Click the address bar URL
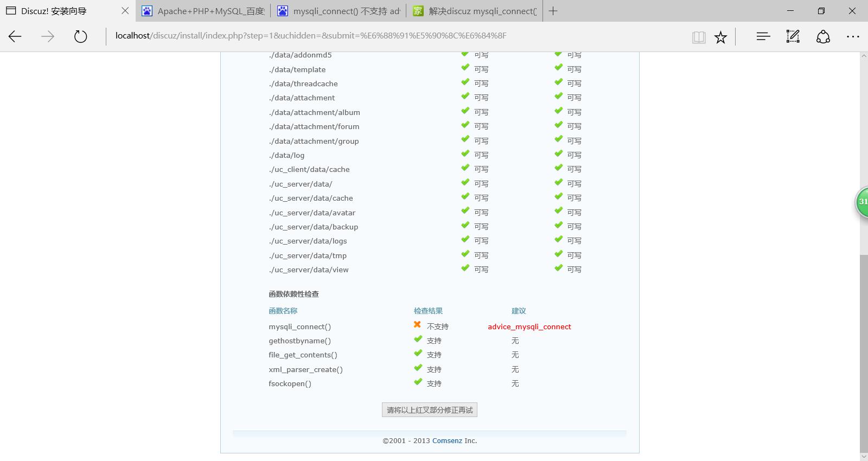This screenshot has height=461, width=868. tap(311, 36)
